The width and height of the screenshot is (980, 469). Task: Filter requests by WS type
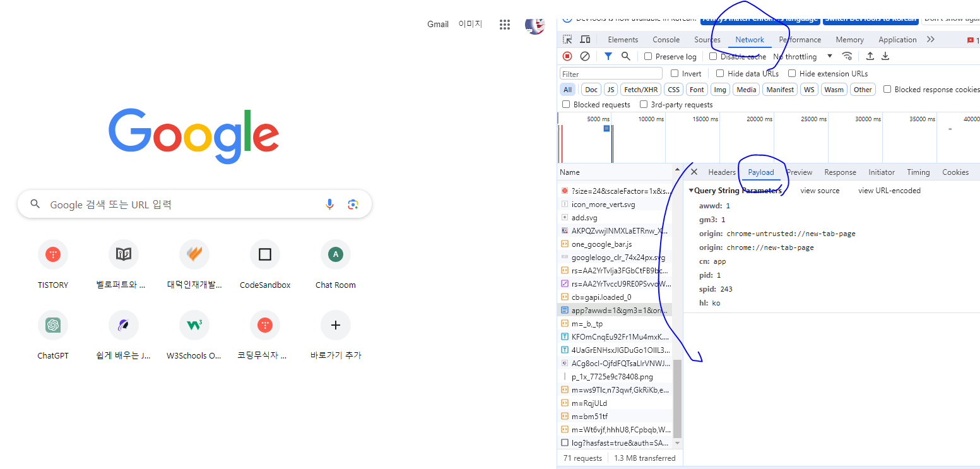tap(809, 90)
